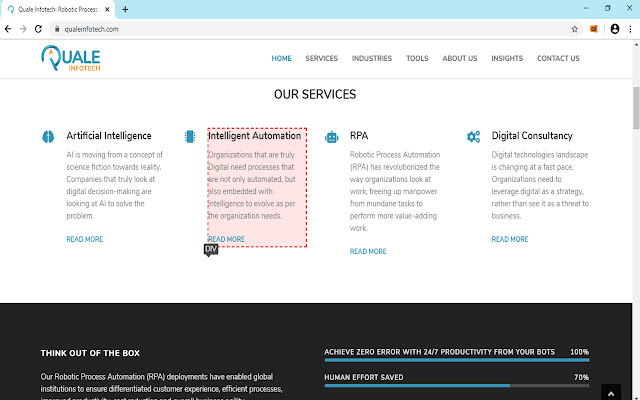
Task: Open the SERVICES menu item
Action: 322,58
